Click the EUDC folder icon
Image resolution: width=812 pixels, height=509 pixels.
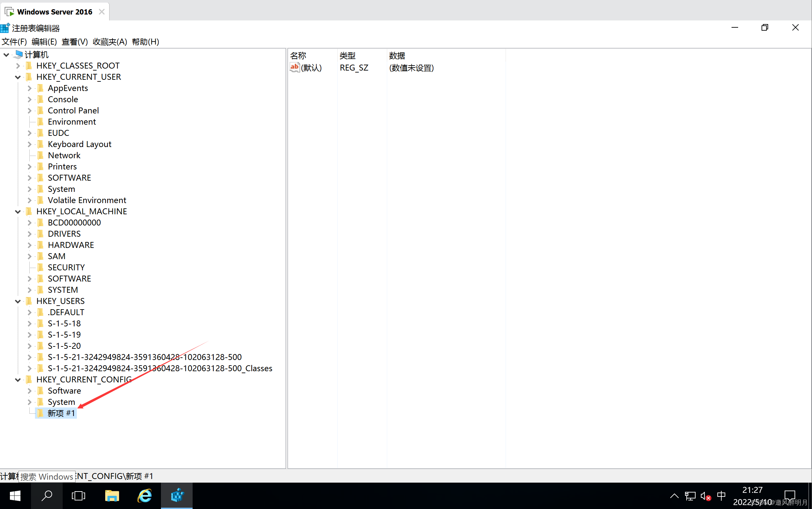click(41, 133)
